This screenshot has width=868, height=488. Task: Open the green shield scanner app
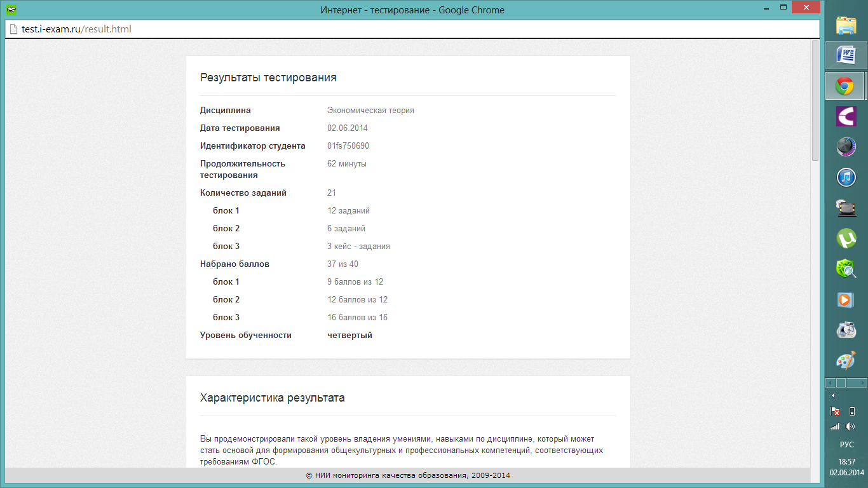click(846, 269)
